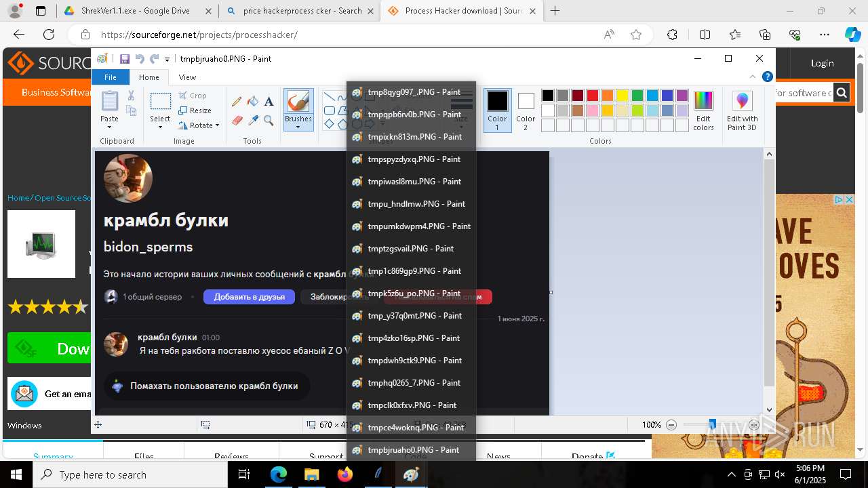This screenshot has width=868, height=488.
Task: Open a new Edge tab with plus button
Action: coord(555,11)
